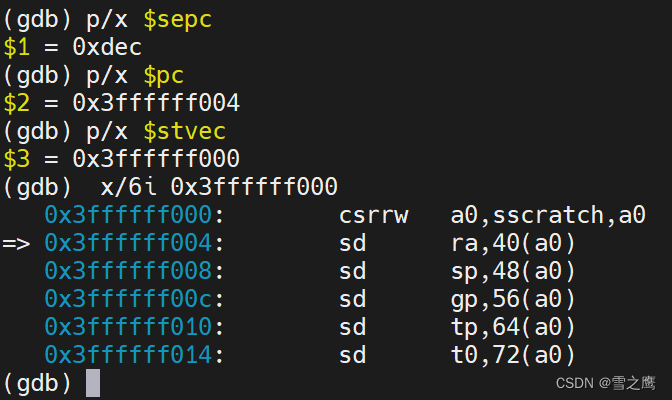The width and height of the screenshot is (672, 400).
Task: Click operands 'gp,56(a0)'
Action: (513, 300)
